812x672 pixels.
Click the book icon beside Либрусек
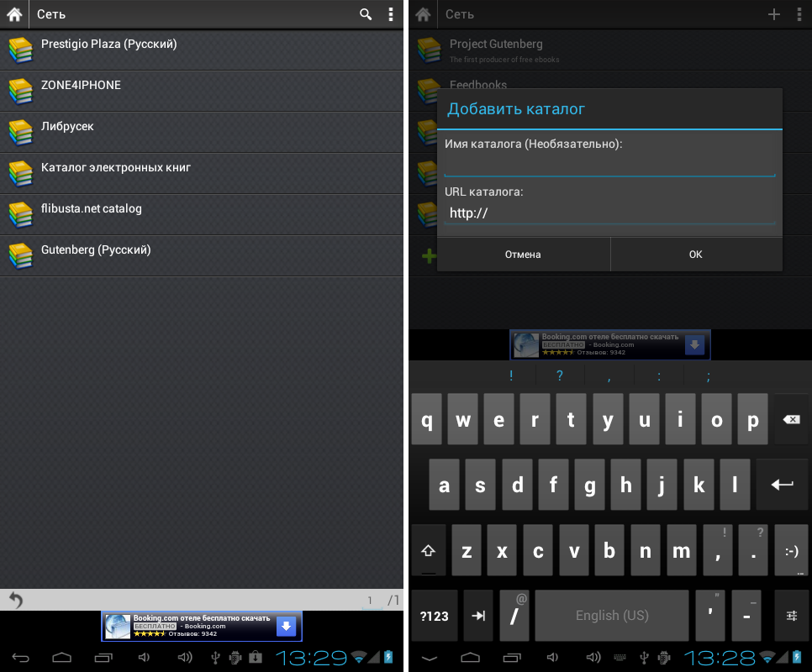coord(21,133)
